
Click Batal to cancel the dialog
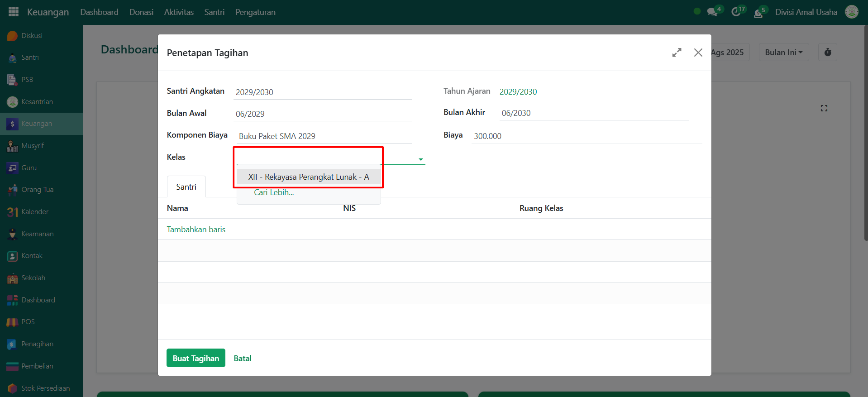[x=243, y=359]
